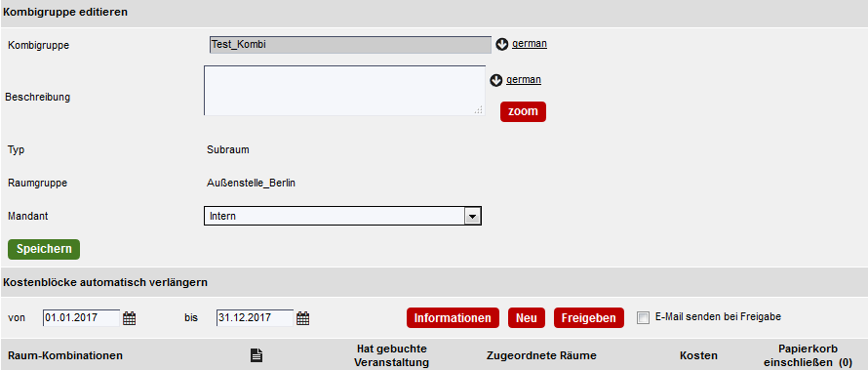Enable E-Mail senden bei Freigabe checkbox

(x=643, y=318)
